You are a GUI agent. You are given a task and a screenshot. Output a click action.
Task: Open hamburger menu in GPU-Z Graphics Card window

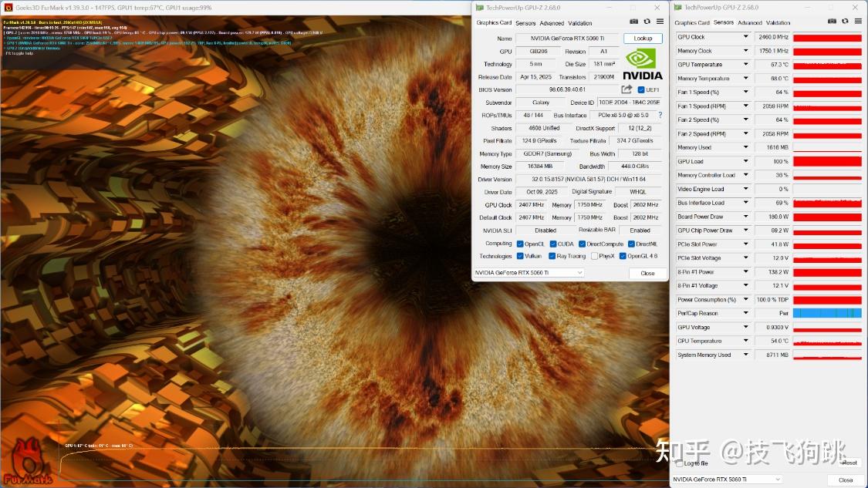660,22
